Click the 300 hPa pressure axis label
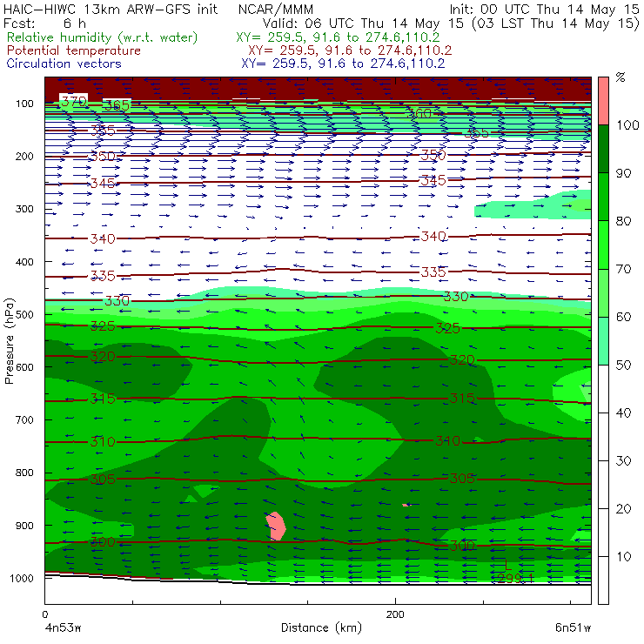644x644 pixels. tap(24, 209)
